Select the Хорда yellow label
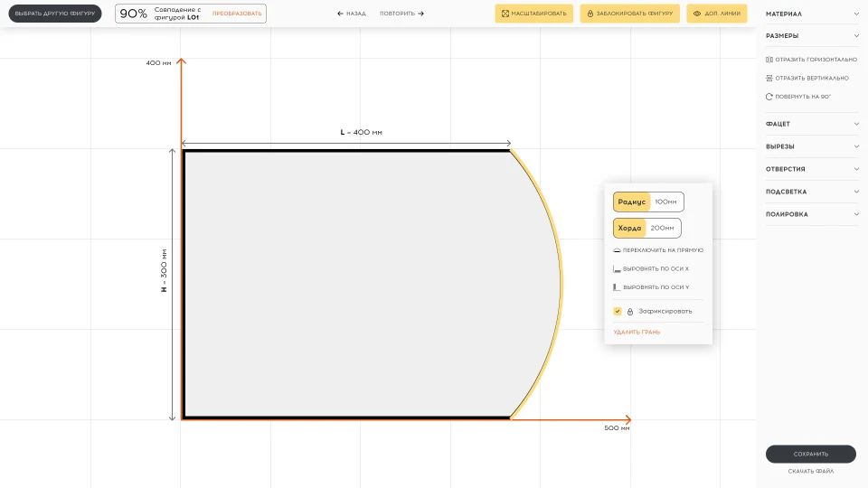The image size is (868, 488). (x=629, y=228)
